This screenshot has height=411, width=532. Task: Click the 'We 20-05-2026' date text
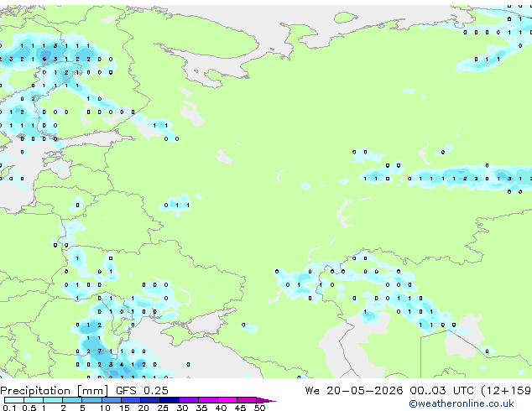pyautogui.click(x=354, y=391)
